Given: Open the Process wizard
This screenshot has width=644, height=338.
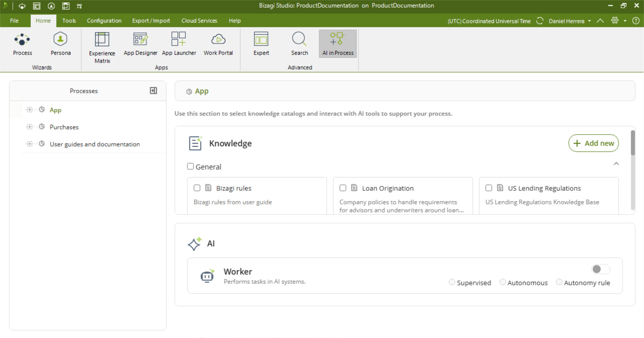Looking at the screenshot, I should [x=22, y=44].
